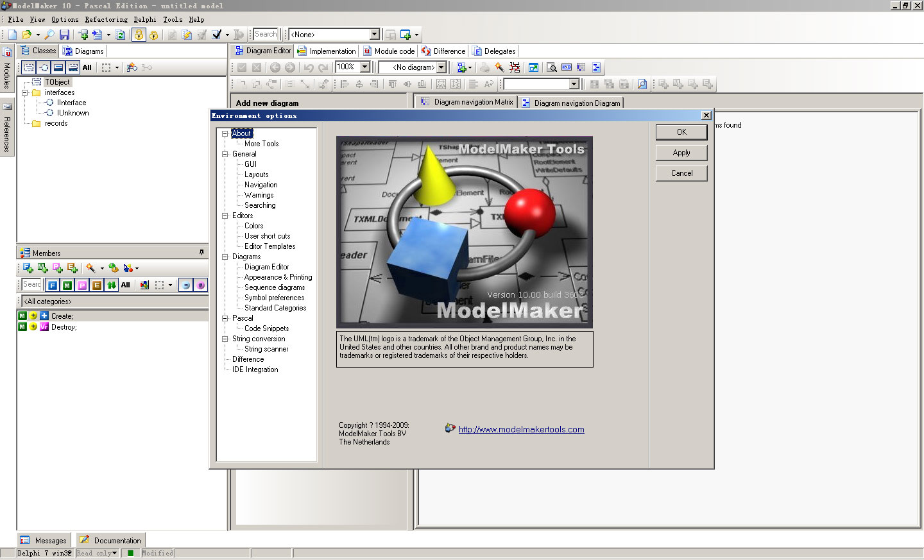
Task: Click the Apply button
Action: [681, 153]
